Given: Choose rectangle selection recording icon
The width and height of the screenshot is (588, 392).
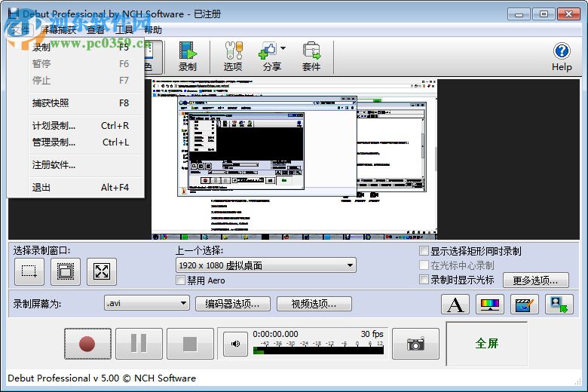Looking at the screenshot, I should pyautogui.click(x=29, y=271).
